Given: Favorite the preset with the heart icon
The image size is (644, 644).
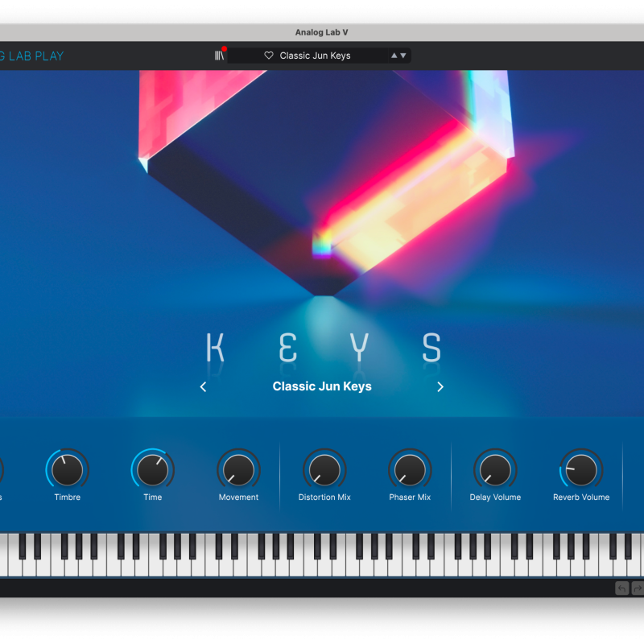Looking at the screenshot, I should (269, 56).
